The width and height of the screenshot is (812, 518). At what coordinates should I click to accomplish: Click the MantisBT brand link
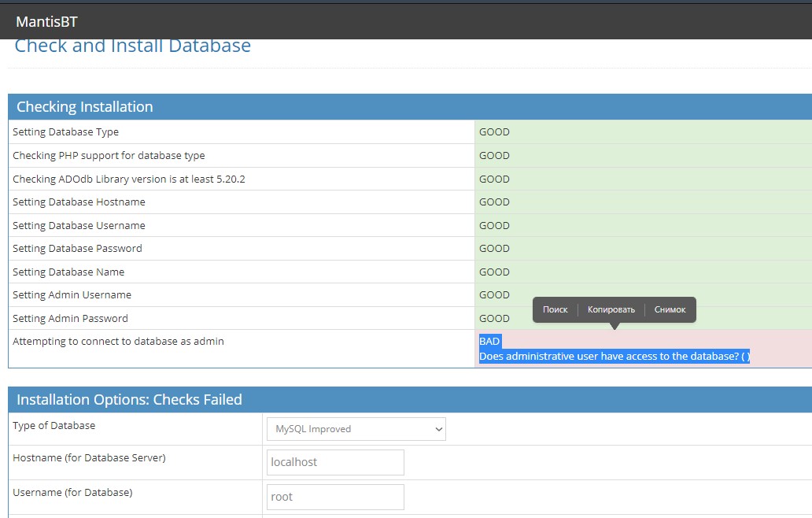46,21
